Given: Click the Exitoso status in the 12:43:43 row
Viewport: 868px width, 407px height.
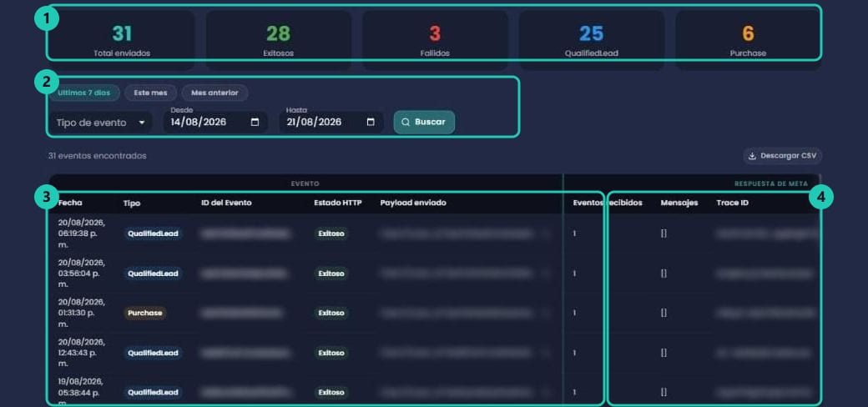Looking at the screenshot, I should pos(331,353).
